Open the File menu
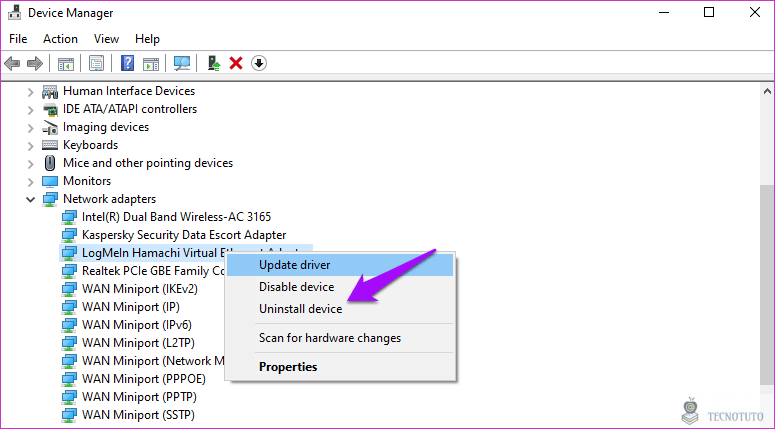This screenshot has width=775, height=429. (18, 39)
